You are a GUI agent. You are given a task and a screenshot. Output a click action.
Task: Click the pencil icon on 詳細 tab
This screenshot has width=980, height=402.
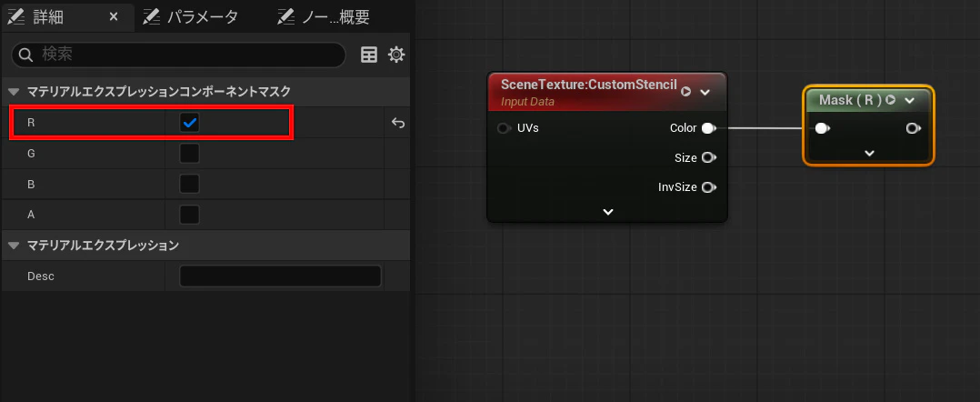pos(15,17)
